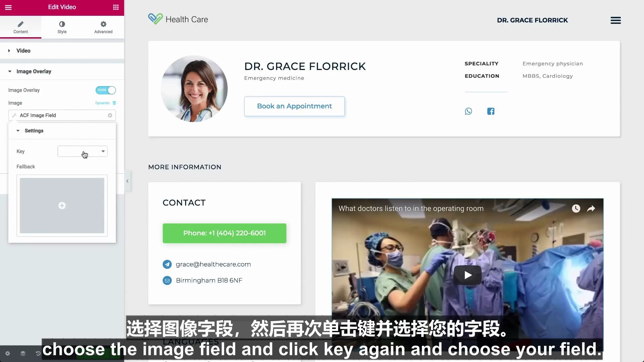This screenshot has width=644, height=362.
Task: Remove ACF Image Field dynamic binding
Action: (x=110, y=115)
